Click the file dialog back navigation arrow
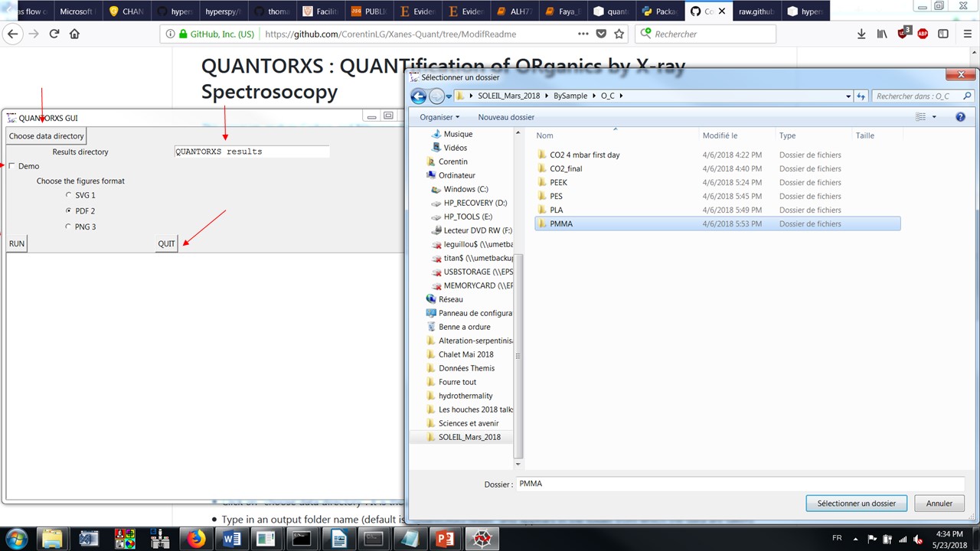This screenshot has height=551, width=980. click(x=418, y=96)
